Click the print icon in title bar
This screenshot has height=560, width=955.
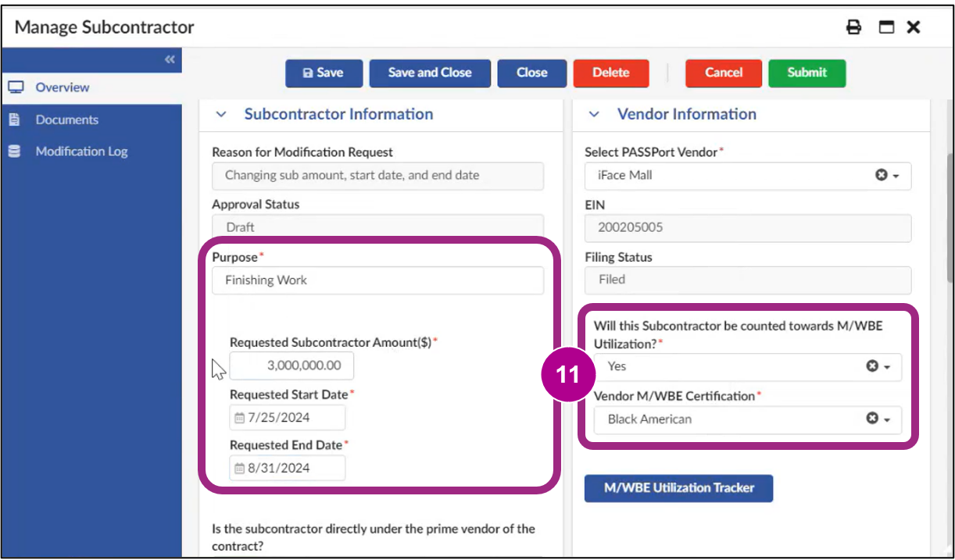[x=854, y=27]
